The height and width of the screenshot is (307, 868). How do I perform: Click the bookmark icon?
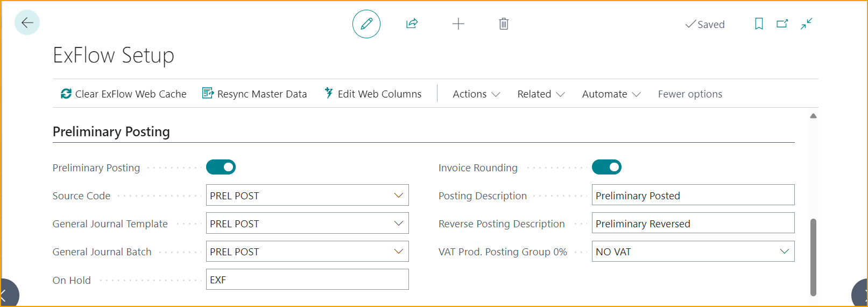[759, 24]
